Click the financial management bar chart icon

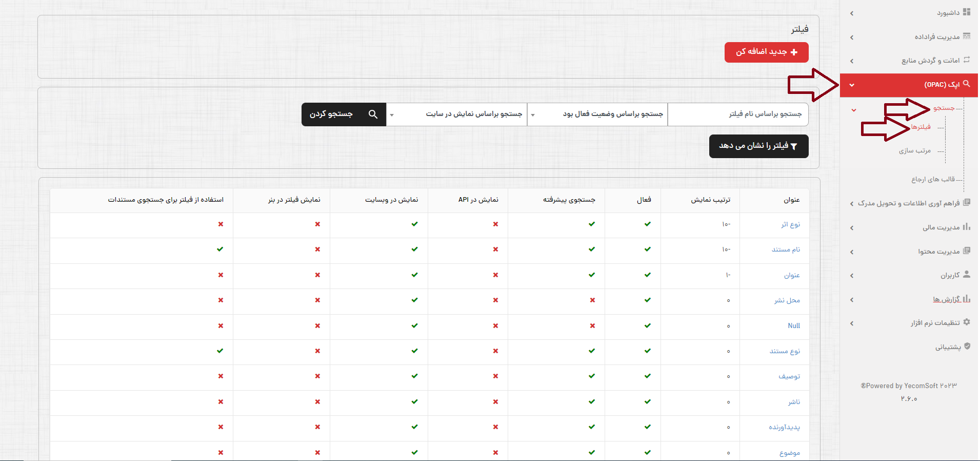pyautogui.click(x=967, y=227)
